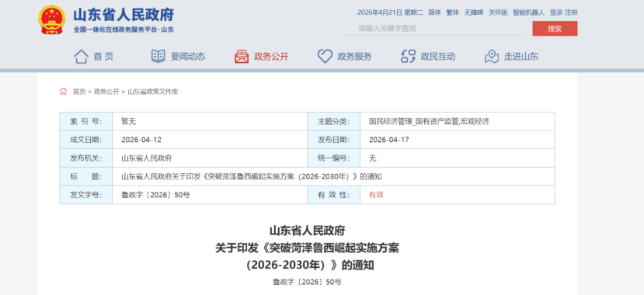Click the 山东省人民政府 site title
The height and width of the screenshot is (295, 644).
pyautogui.click(x=124, y=15)
